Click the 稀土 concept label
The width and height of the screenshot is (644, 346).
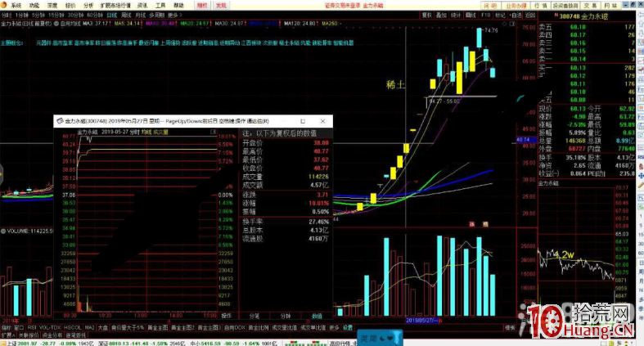[x=395, y=85]
